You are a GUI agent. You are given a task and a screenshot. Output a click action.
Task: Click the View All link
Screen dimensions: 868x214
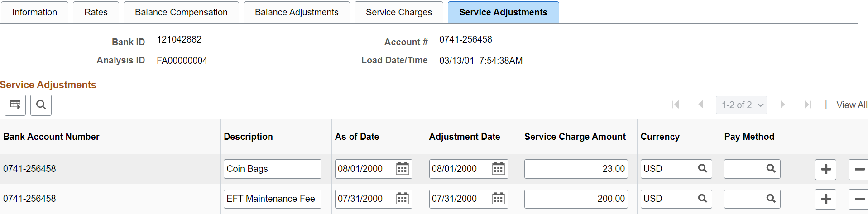pos(852,105)
